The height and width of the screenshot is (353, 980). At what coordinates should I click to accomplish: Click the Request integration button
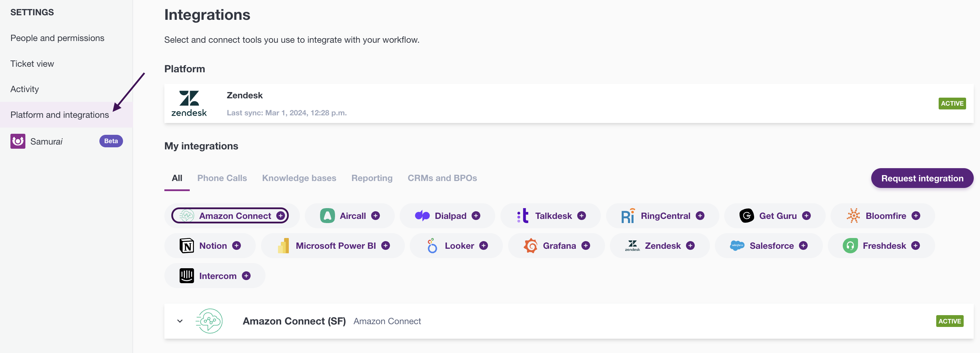[922, 178]
